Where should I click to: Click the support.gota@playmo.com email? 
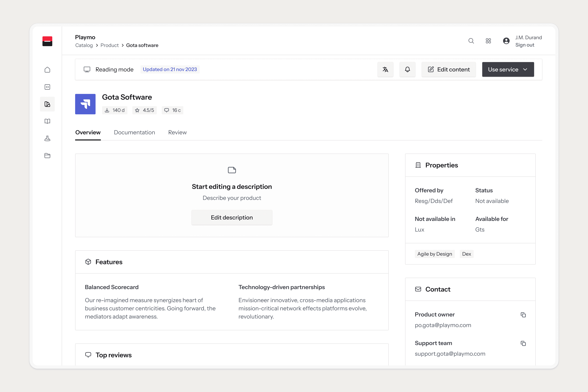[450, 354]
